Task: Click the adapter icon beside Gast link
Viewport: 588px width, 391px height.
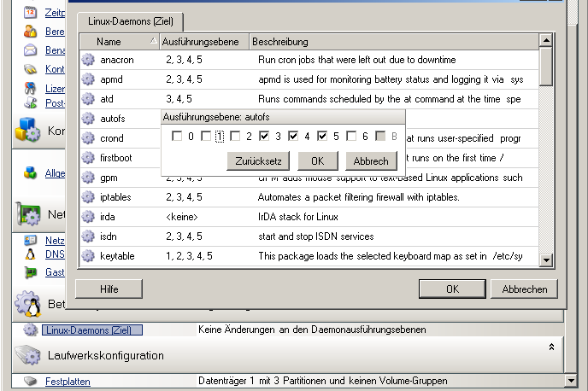Action: point(31,272)
